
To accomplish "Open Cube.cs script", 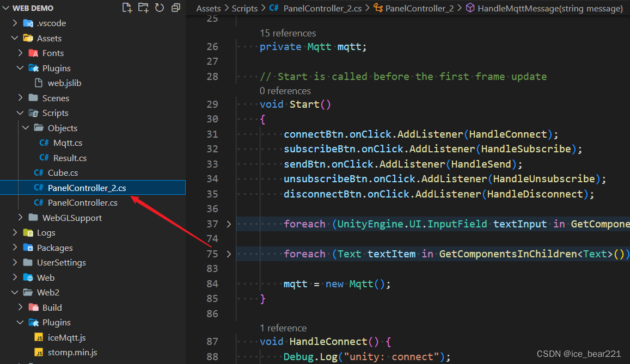I will tap(63, 173).
